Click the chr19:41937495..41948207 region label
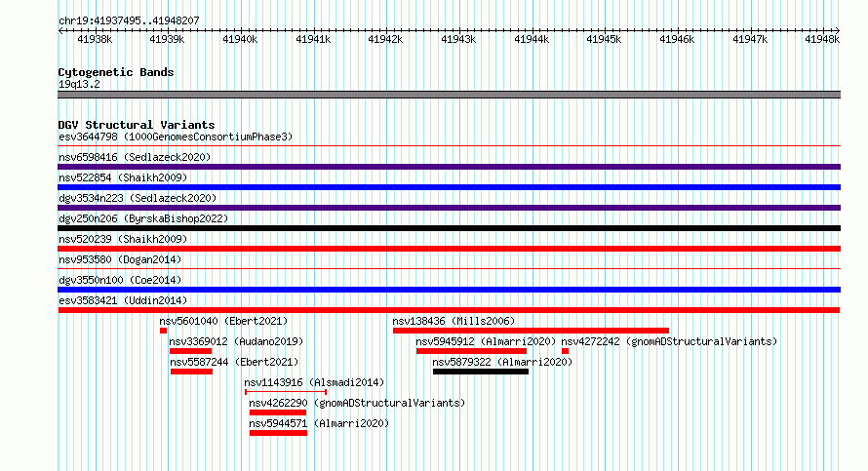The height and width of the screenshot is (471, 868). [x=129, y=20]
